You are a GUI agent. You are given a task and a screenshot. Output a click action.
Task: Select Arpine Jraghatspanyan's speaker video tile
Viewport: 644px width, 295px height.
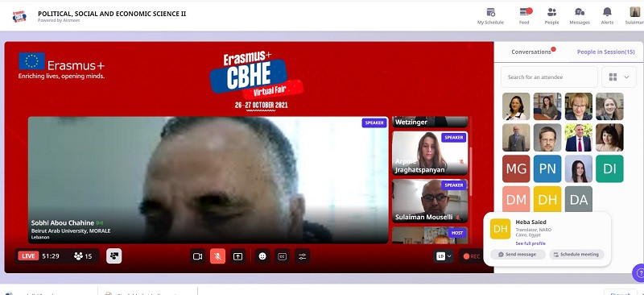tap(430, 153)
